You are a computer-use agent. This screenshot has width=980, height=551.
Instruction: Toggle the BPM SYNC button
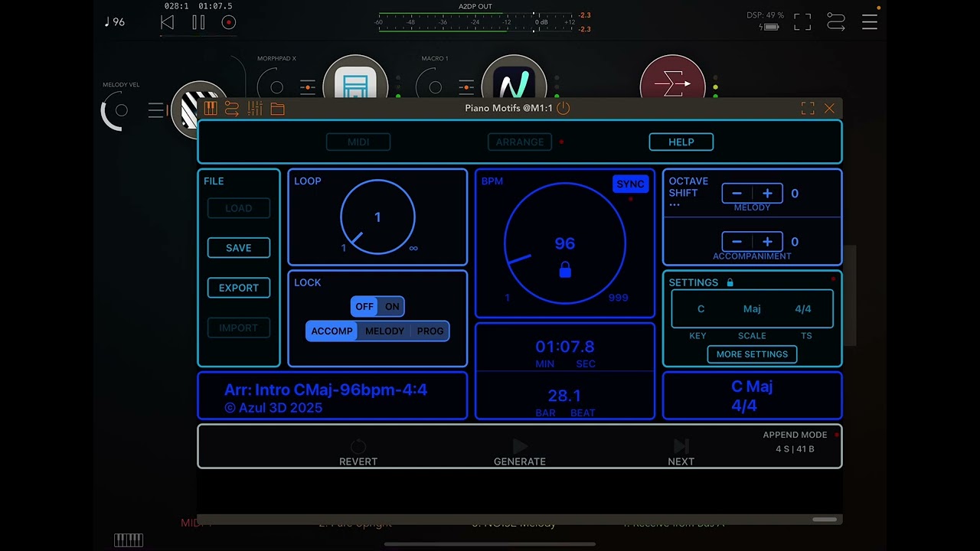630,184
